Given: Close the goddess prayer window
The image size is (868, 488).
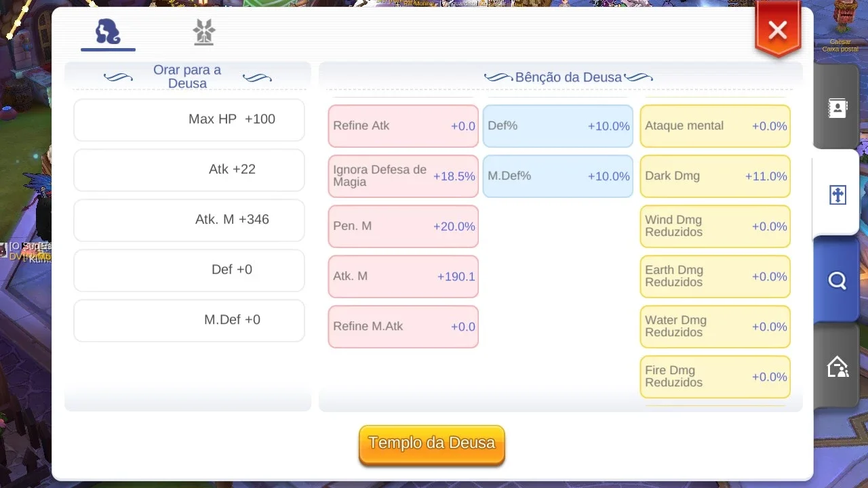Looking at the screenshot, I should pyautogui.click(x=778, y=30).
